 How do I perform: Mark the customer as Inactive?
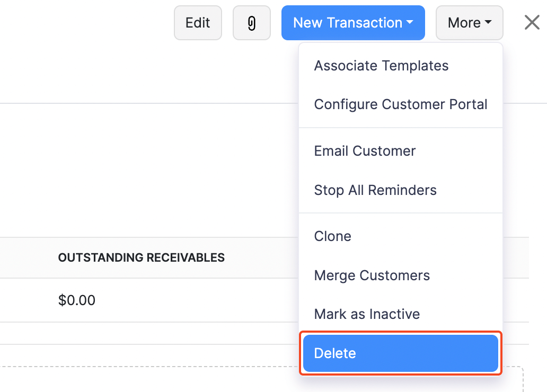(x=367, y=314)
